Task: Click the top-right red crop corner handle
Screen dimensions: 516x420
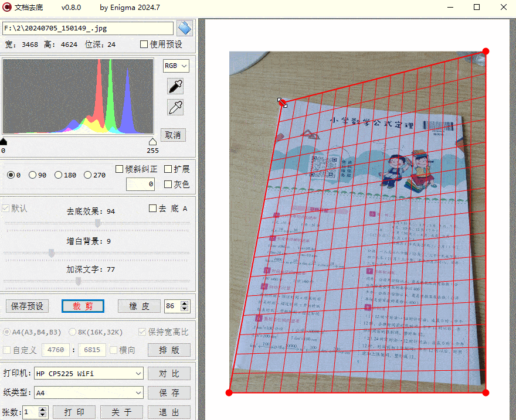Action: (486, 51)
